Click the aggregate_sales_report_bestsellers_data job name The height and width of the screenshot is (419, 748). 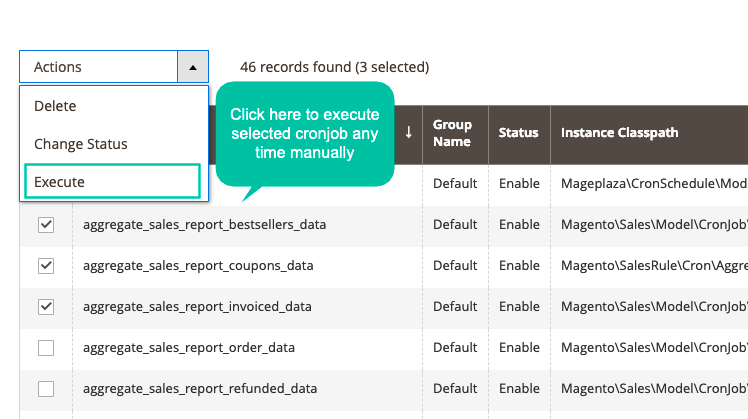(x=204, y=225)
